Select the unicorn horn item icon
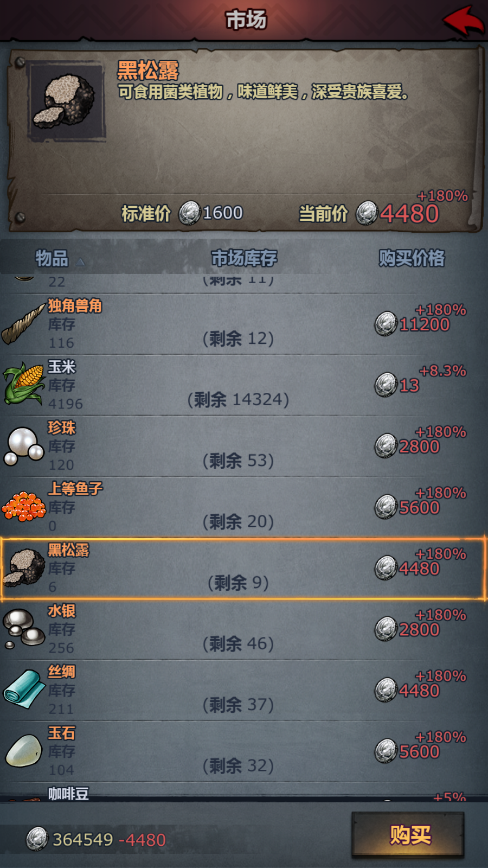Image resolution: width=488 pixels, height=868 pixels. (23, 324)
